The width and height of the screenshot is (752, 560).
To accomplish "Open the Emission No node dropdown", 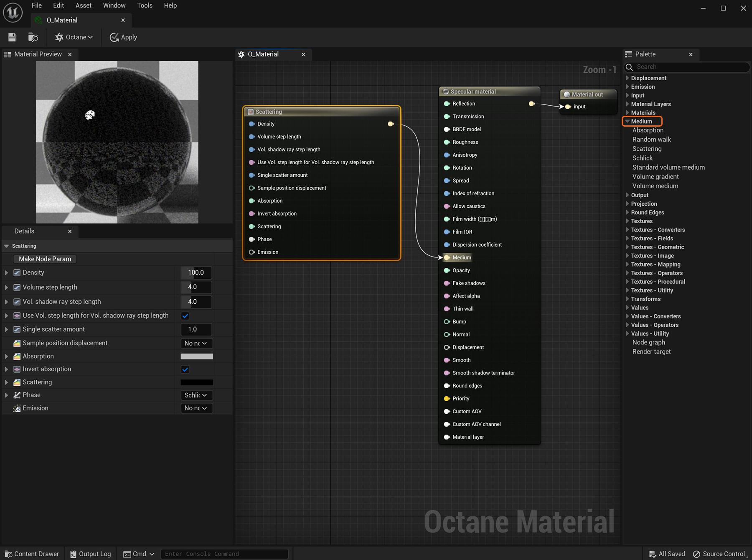I will [x=196, y=408].
